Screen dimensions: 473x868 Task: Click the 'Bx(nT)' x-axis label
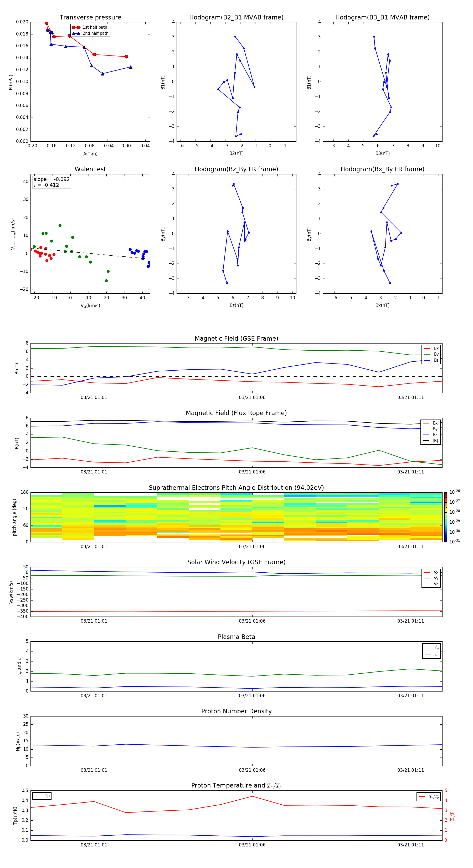(x=382, y=305)
